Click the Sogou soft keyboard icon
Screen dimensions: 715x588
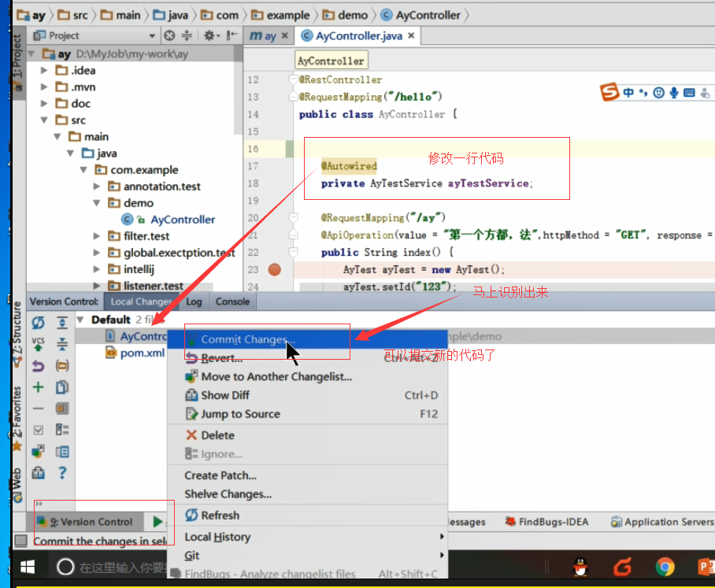pos(689,93)
